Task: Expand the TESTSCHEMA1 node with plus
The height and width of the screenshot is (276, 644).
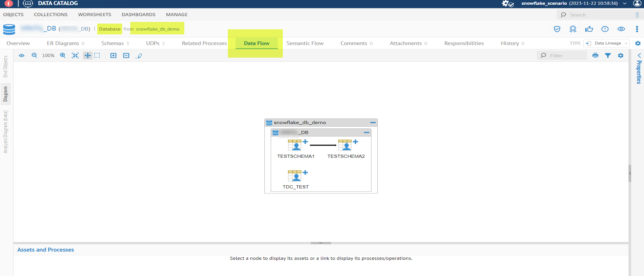Action: click(x=305, y=142)
